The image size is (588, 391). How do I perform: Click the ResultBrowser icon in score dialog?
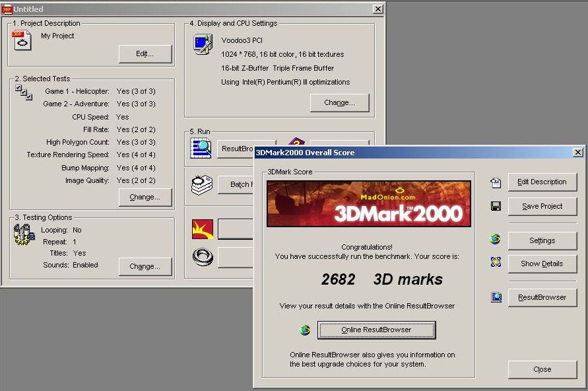point(496,297)
